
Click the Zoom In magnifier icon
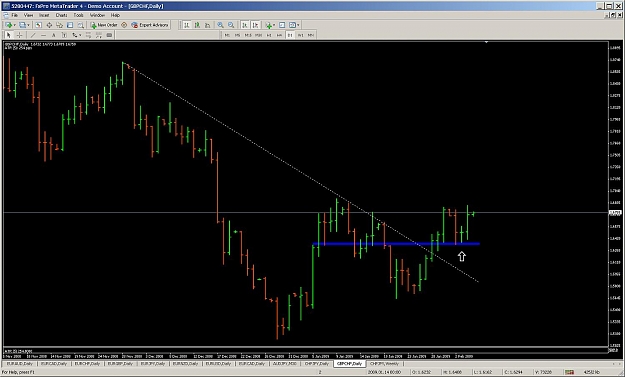point(220,25)
